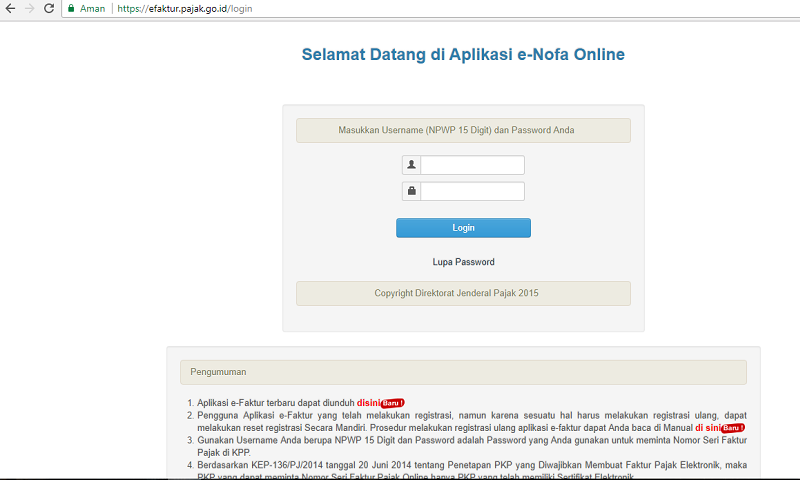The image size is (800, 480).
Task: Click the Baru badge next to disini
Action: [x=393, y=403]
